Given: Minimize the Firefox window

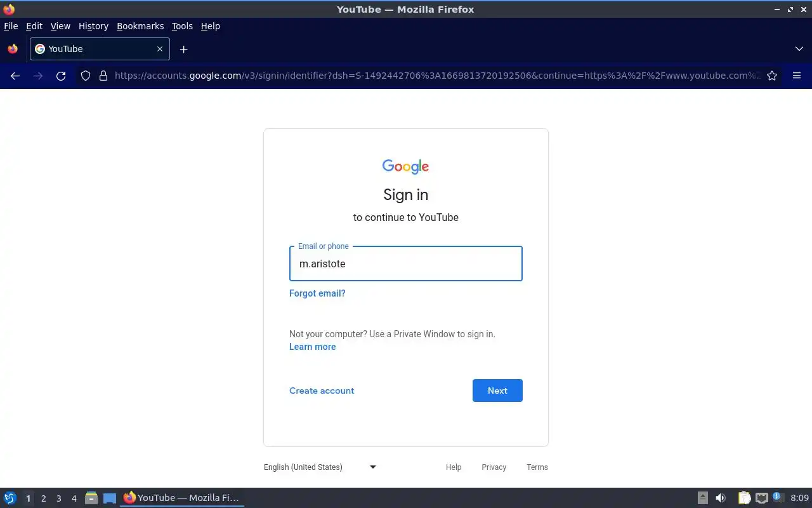Looking at the screenshot, I should pos(777,10).
